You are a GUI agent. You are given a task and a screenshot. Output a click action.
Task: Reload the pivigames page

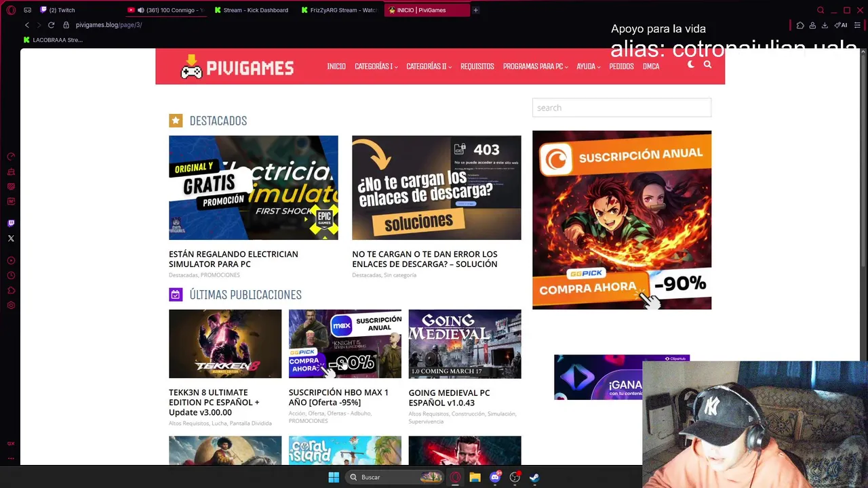[x=51, y=25]
